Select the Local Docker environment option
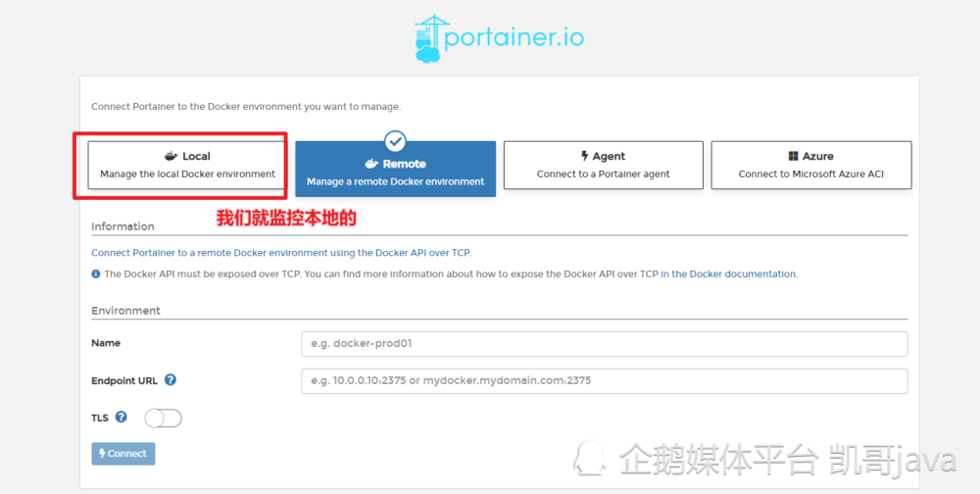 click(187, 165)
